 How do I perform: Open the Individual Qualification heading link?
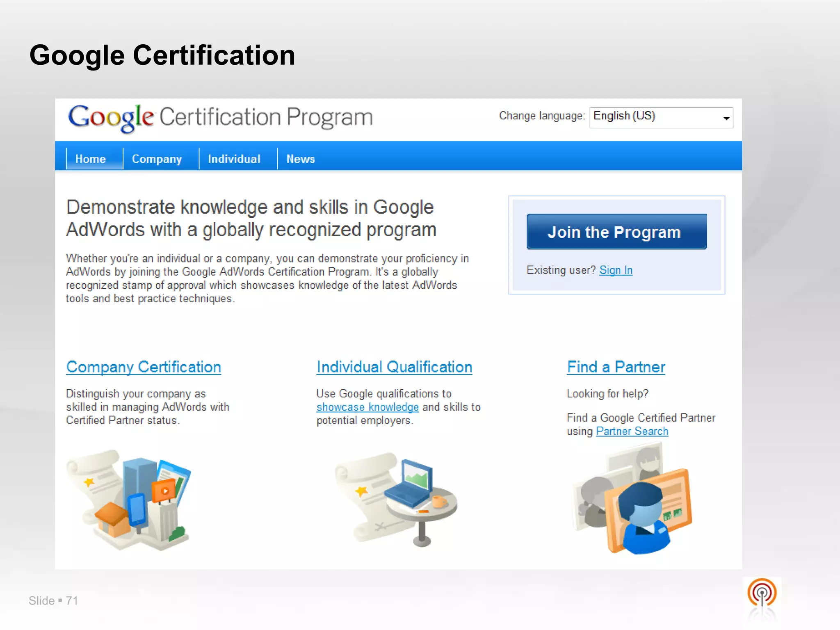(x=394, y=367)
